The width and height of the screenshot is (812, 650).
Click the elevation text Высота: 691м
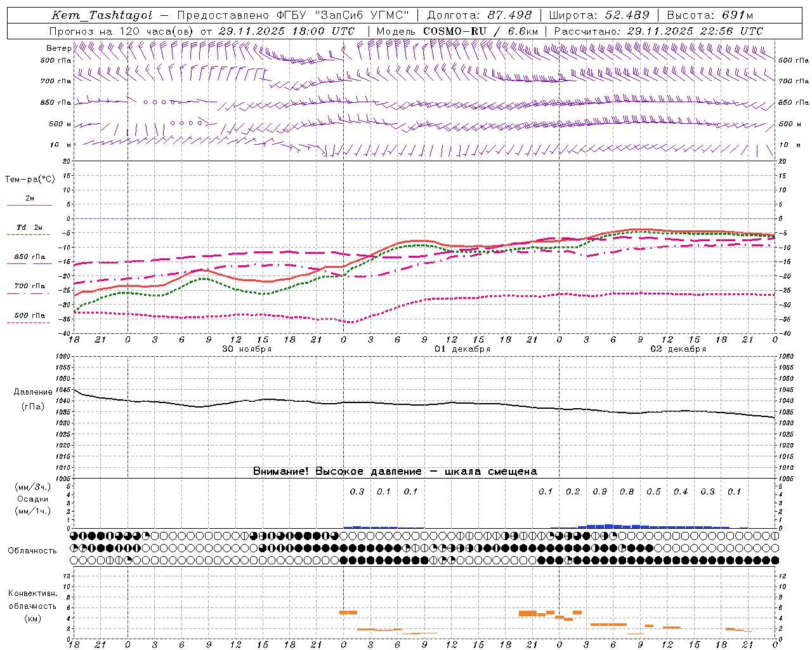coord(710,15)
